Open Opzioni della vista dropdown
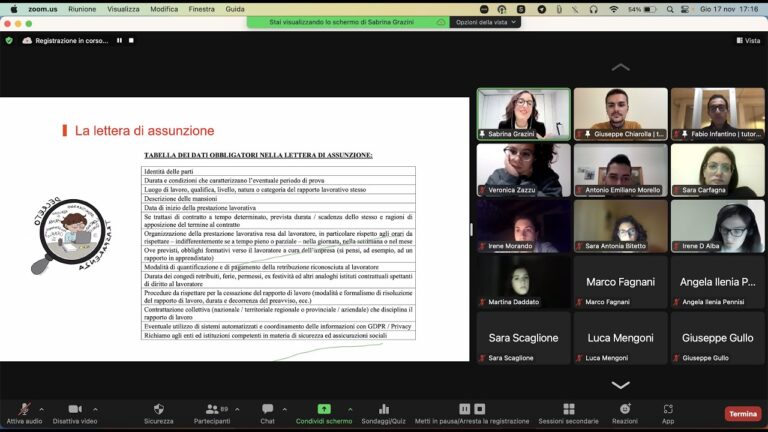This screenshot has height=432, width=768. [x=485, y=22]
